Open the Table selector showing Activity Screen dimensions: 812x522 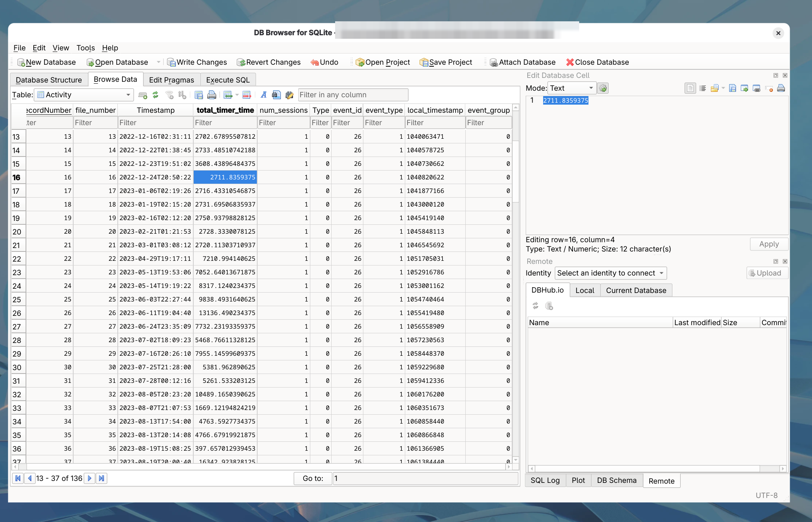(84, 95)
